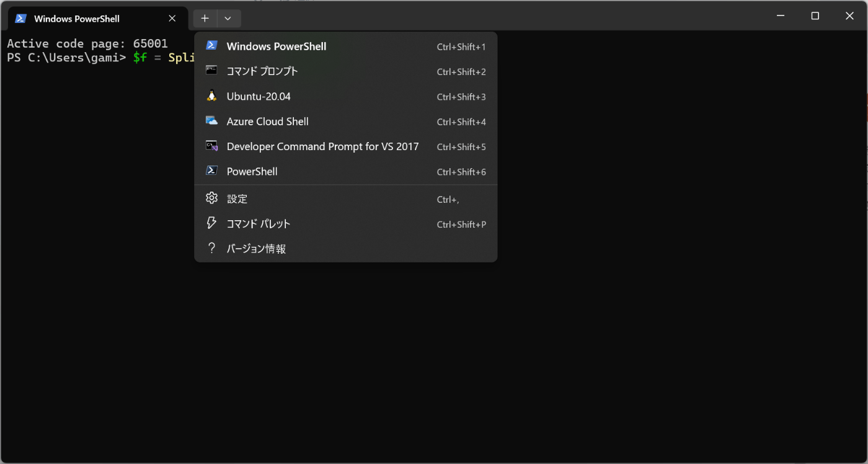Screen dimensions: 868x464
Task: Open Azure Cloud Shell profile
Action: (346, 122)
